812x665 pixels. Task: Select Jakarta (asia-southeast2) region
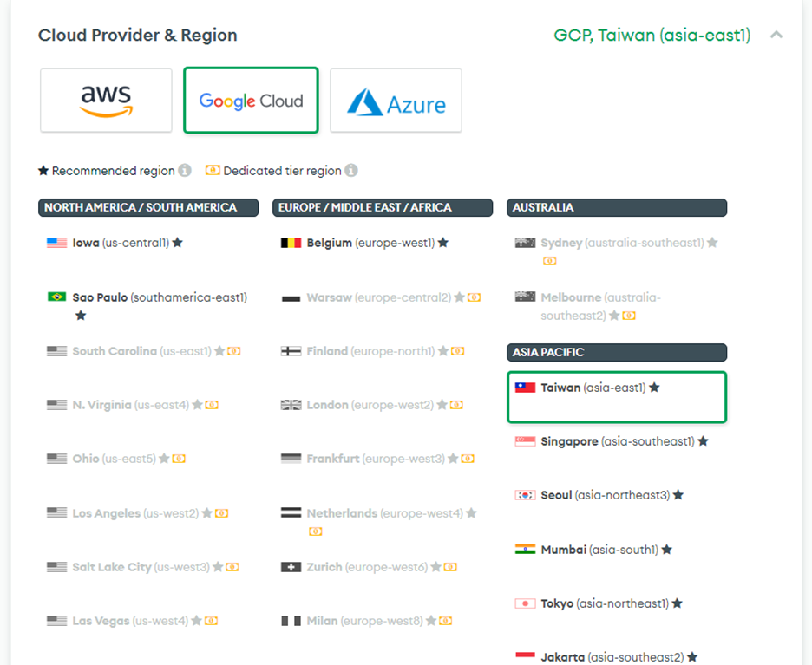(x=612, y=657)
